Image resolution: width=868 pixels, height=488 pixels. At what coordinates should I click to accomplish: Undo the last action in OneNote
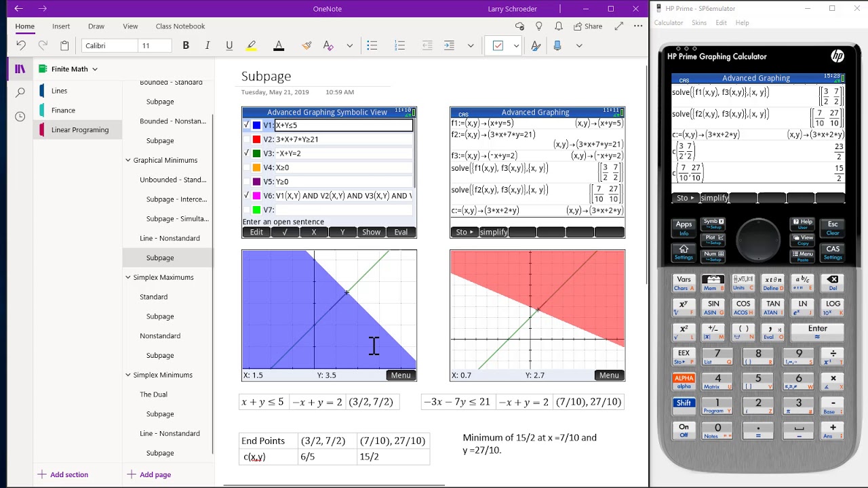[x=21, y=45]
